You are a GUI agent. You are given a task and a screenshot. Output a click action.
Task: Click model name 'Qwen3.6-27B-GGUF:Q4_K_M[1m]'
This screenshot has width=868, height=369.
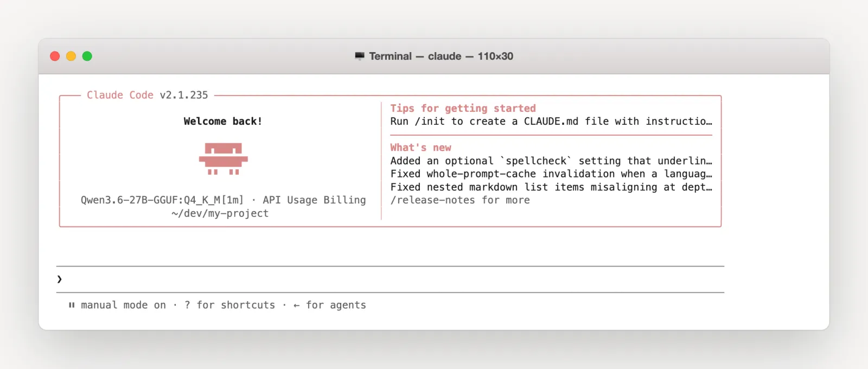click(x=162, y=200)
